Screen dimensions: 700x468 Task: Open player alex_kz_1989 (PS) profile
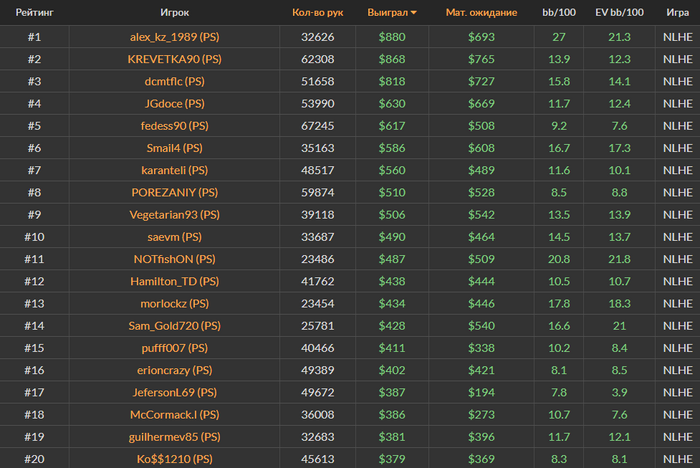point(175,37)
